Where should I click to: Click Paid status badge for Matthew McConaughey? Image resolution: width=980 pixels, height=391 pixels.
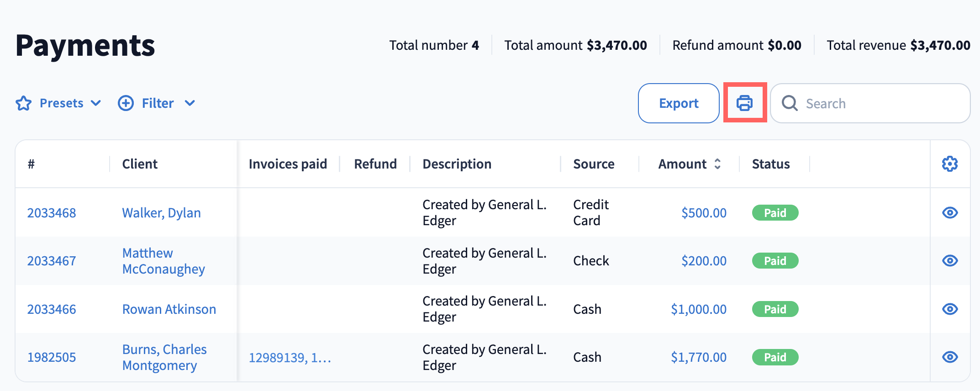775,261
